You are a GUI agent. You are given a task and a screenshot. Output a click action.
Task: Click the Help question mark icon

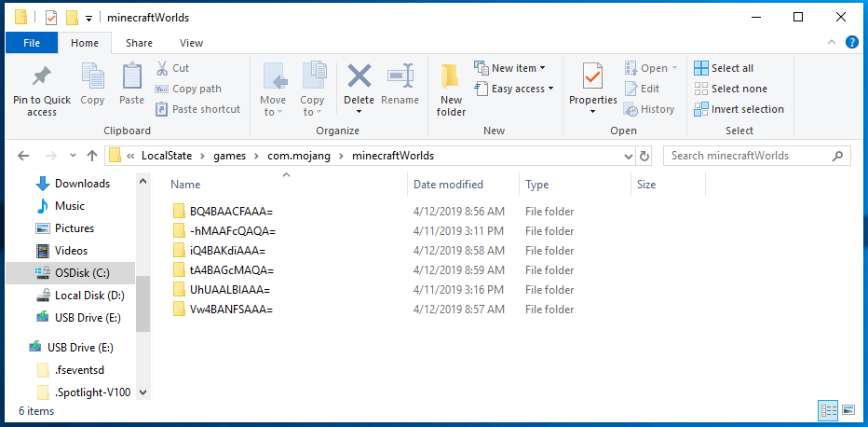coord(852,42)
